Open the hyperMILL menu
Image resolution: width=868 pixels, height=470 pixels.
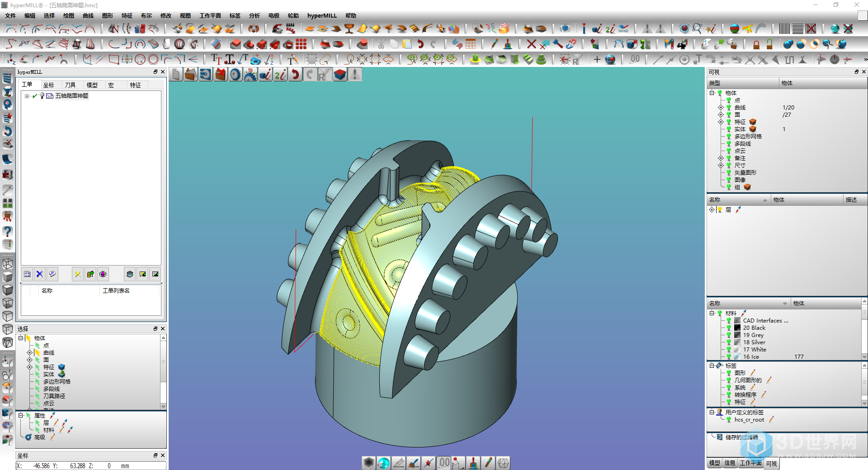pyautogui.click(x=322, y=15)
